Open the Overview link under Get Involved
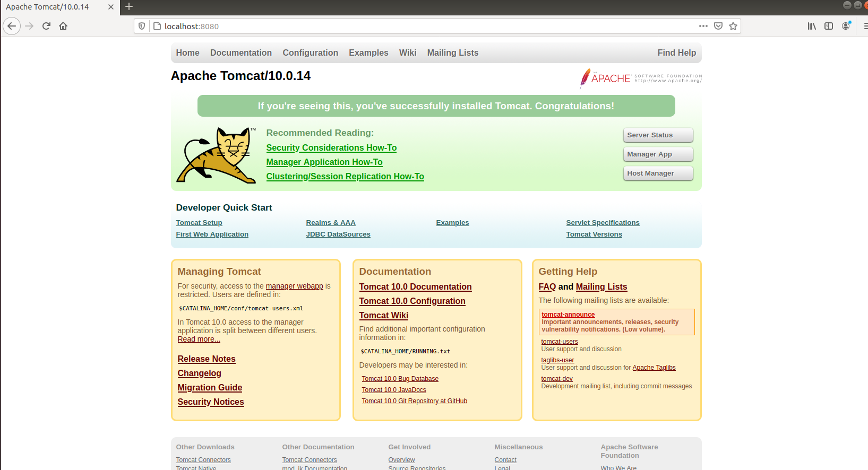868x470 pixels. coord(402,460)
